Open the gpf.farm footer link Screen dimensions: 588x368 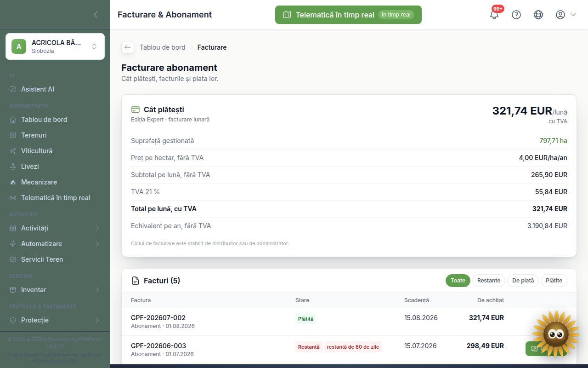(92, 355)
